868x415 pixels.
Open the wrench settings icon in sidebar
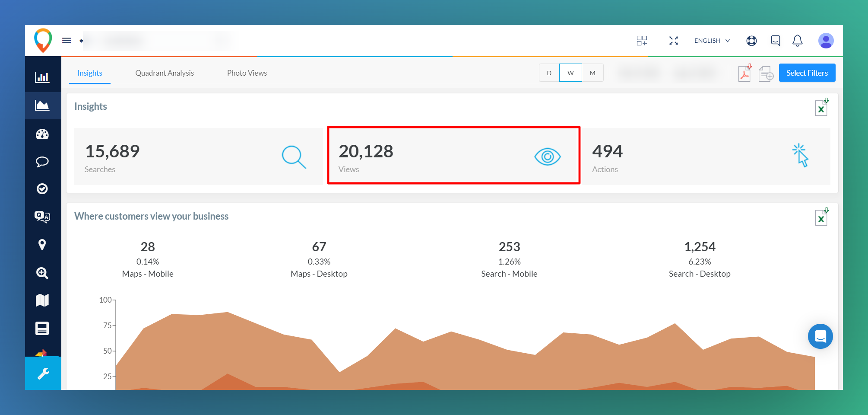[43, 373]
